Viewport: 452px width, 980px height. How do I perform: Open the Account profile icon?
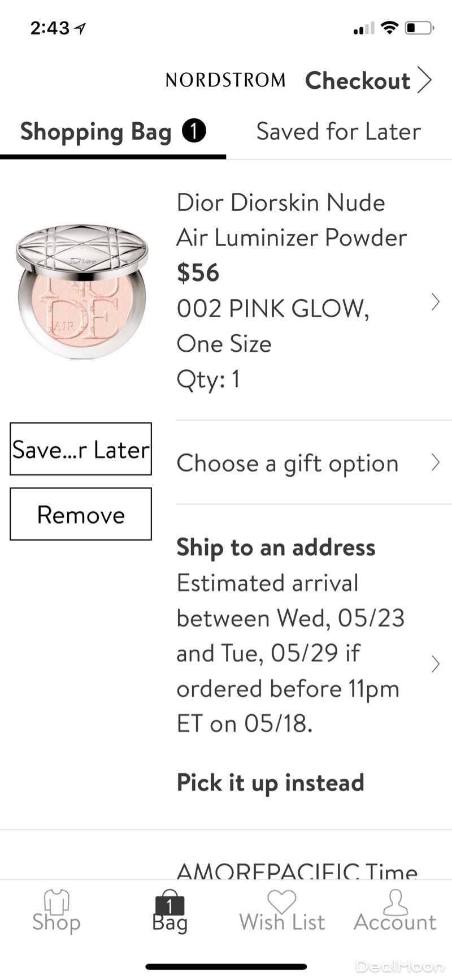click(395, 901)
